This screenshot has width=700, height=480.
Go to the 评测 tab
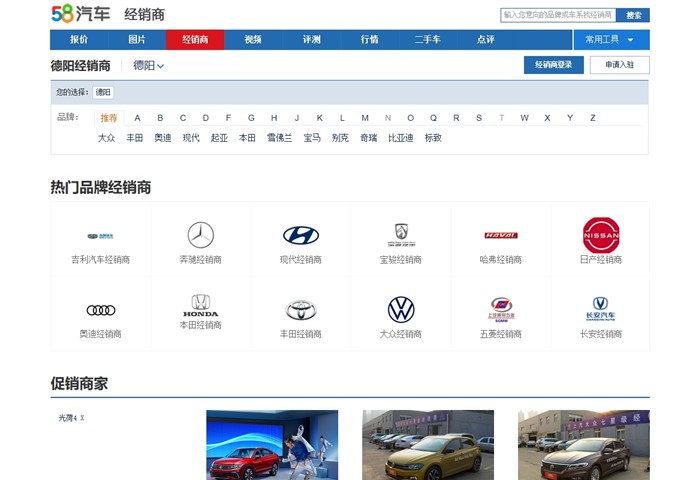click(312, 40)
